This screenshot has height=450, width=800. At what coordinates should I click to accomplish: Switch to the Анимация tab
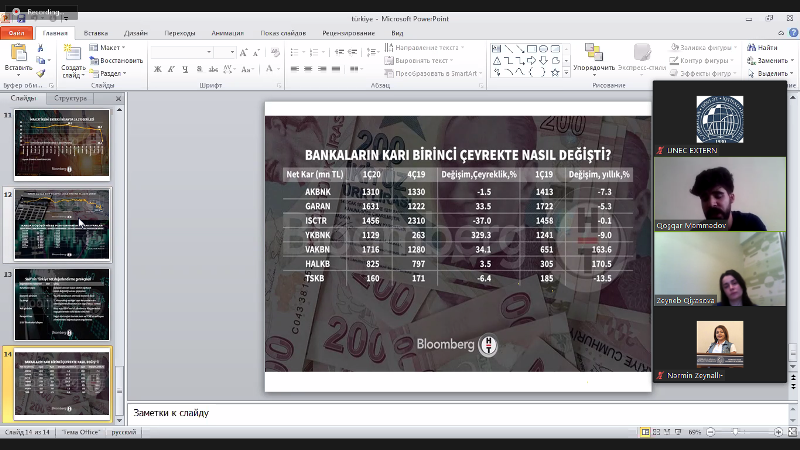pos(228,33)
